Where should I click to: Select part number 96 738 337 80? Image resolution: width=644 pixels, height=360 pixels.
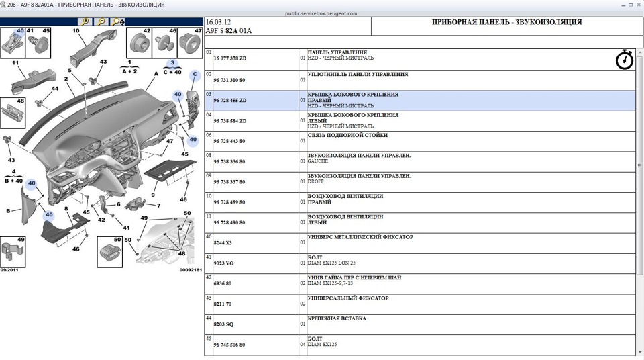[229, 182]
